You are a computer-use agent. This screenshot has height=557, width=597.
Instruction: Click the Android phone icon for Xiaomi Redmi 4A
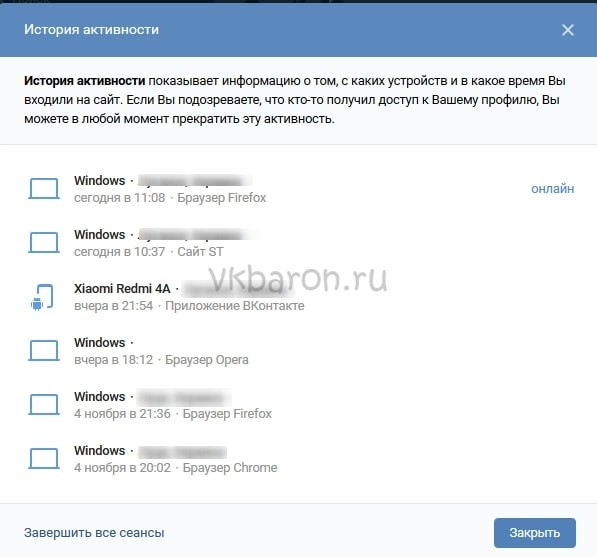(42, 297)
